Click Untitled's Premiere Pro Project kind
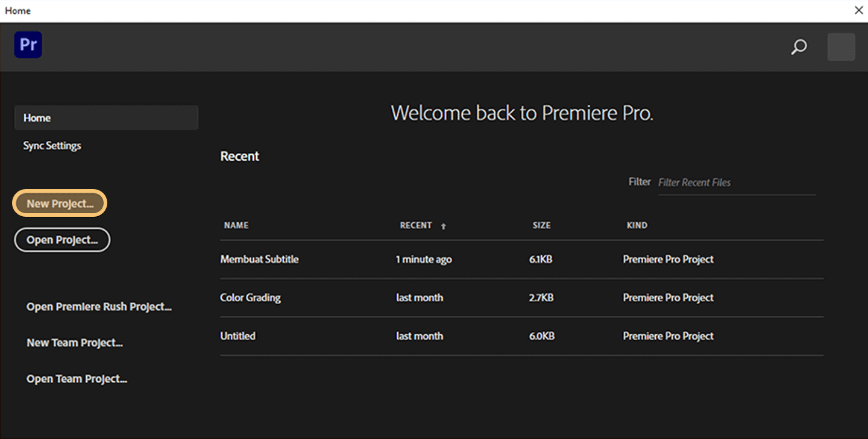Screen dimensions: 868x439 [668, 336]
